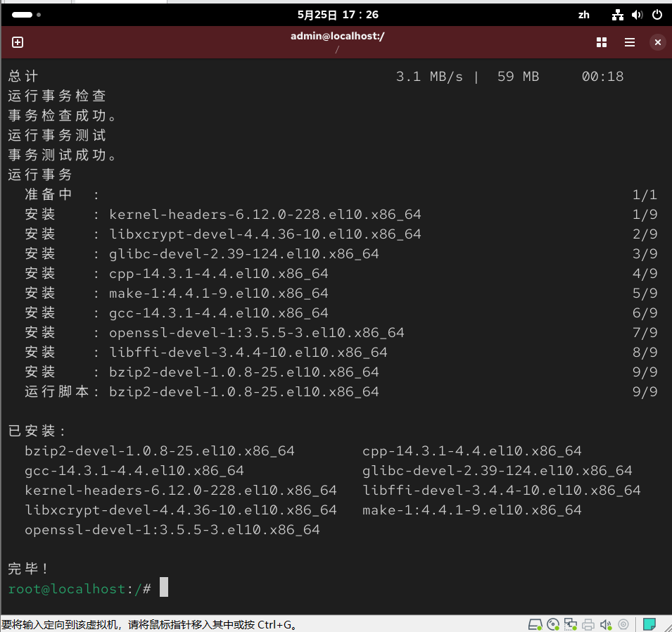Click cpp-14.3.1 package in install line 4/9
The width and height of the screenshot is (672, 632).
tap(219, 274)
